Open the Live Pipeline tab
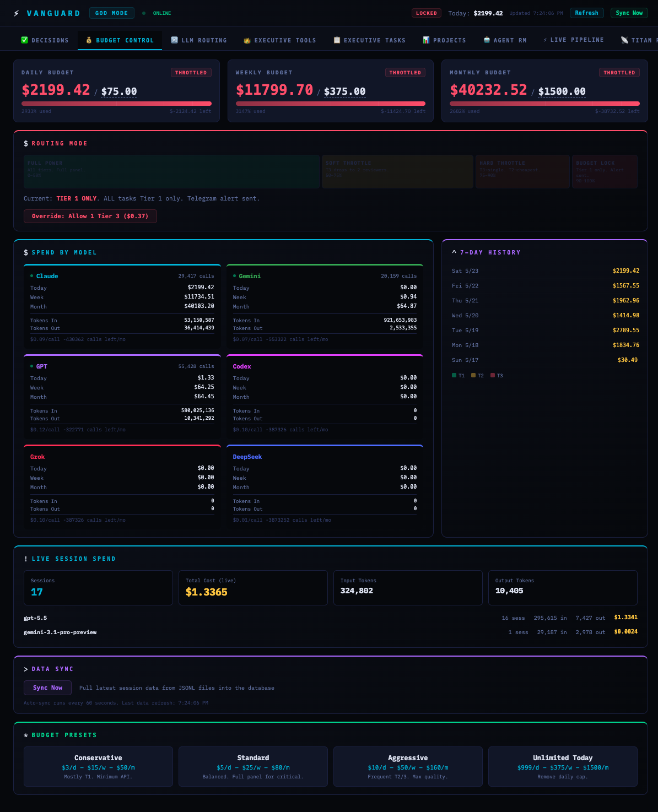658x812 pixels. click(573, 40)
